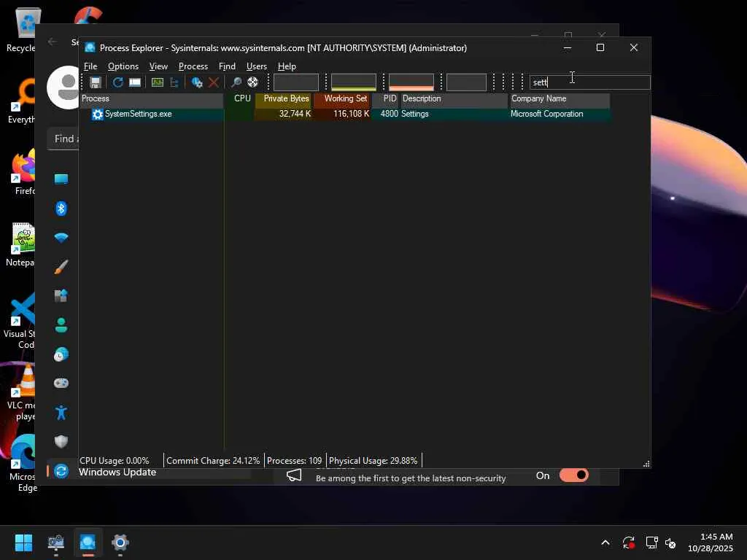This screenshot has width=747, height=560.
Task: Click the red X Kill Process icon
Action: (214, 82)
